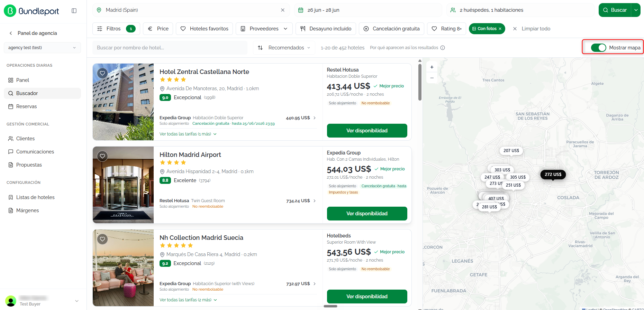644x310 pixels.
Task: Expand Ver todas las tarifas (2 más)
Action: click(x=188, y=300)
